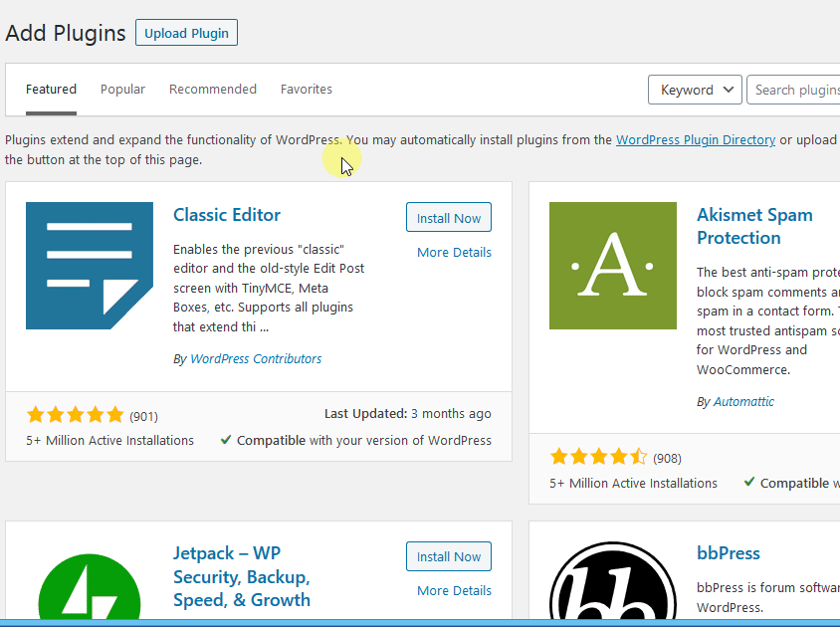
Task: View More Details for Jetpack
Action: (454, 591)
